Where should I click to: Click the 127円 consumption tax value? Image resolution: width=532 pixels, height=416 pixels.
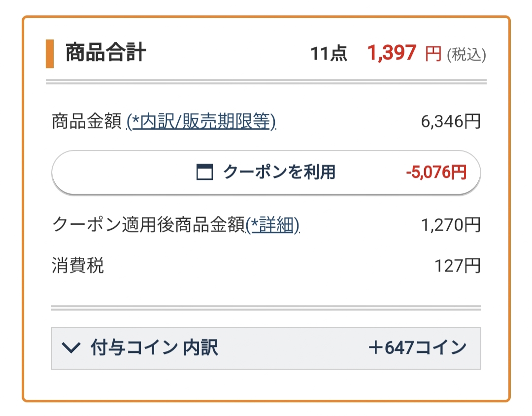[x=457, y=266]
